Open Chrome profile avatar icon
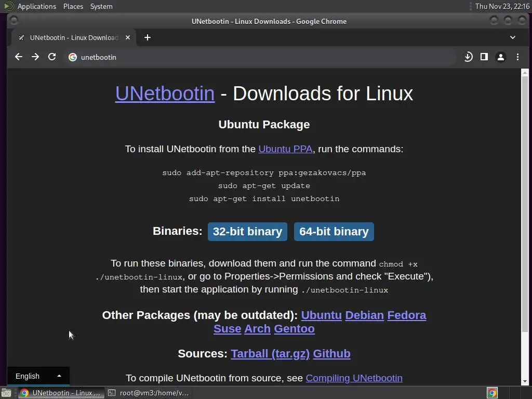 pyautogui.click(x=501, y=57)
